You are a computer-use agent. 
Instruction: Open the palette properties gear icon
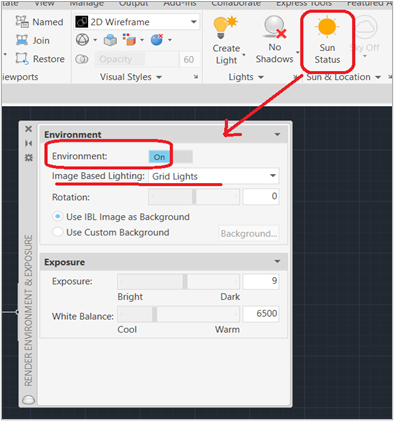click(29, 158)
